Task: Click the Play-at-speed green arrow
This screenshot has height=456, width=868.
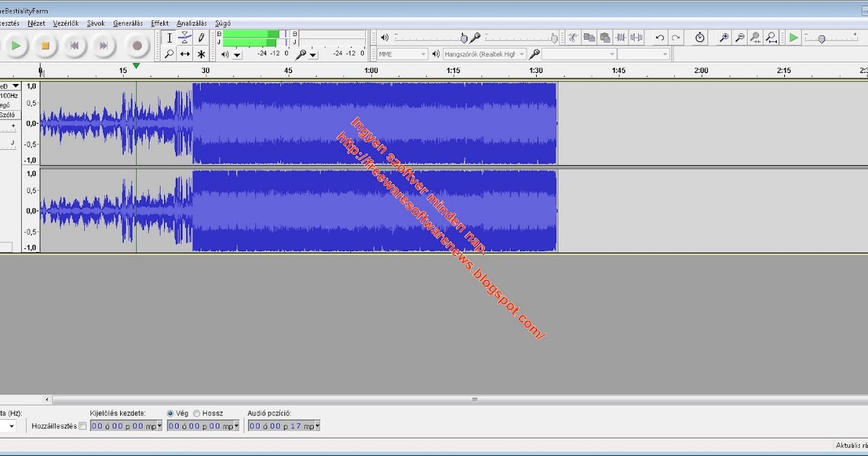Action: coord(794,38)
